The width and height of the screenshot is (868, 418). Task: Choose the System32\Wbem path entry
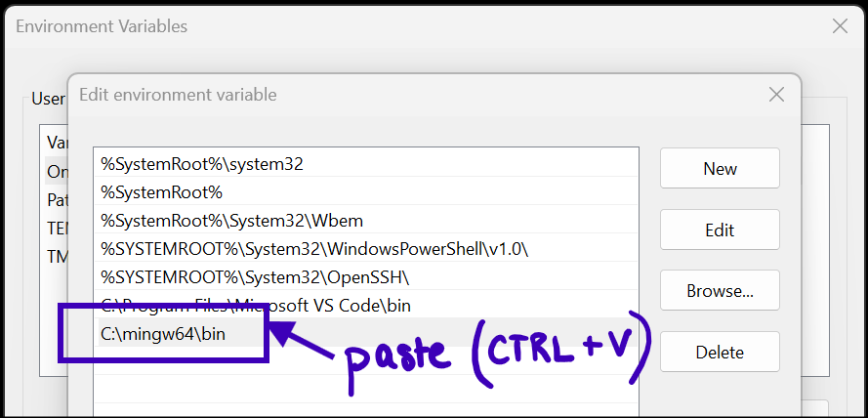point(231,221)
